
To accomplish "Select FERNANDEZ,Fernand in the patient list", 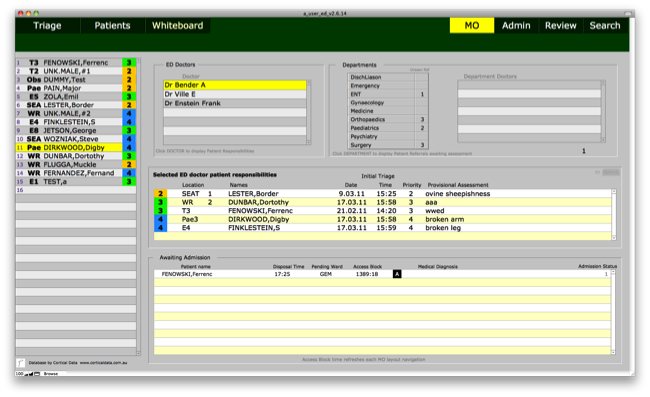I will [76, 173].
